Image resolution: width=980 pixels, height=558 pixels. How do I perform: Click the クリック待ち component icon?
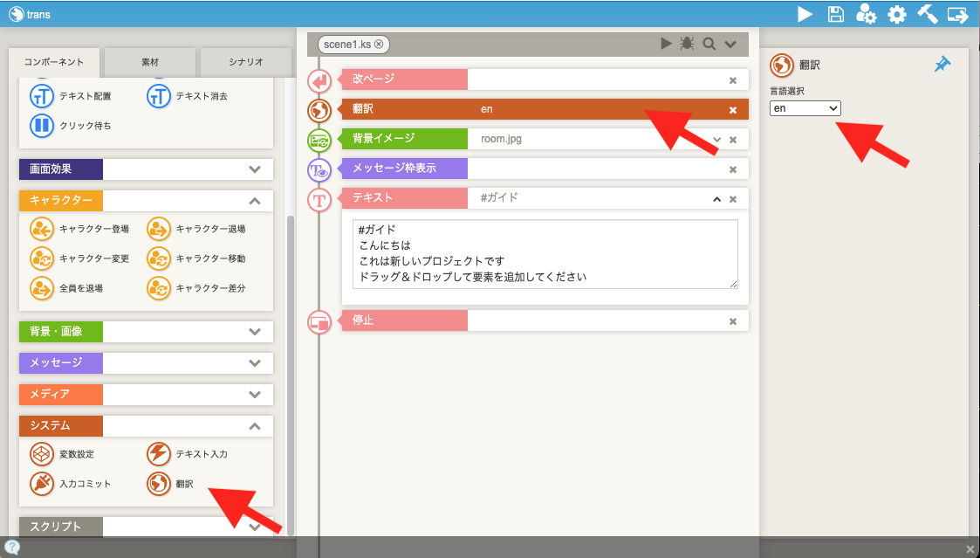pos(42,125)
